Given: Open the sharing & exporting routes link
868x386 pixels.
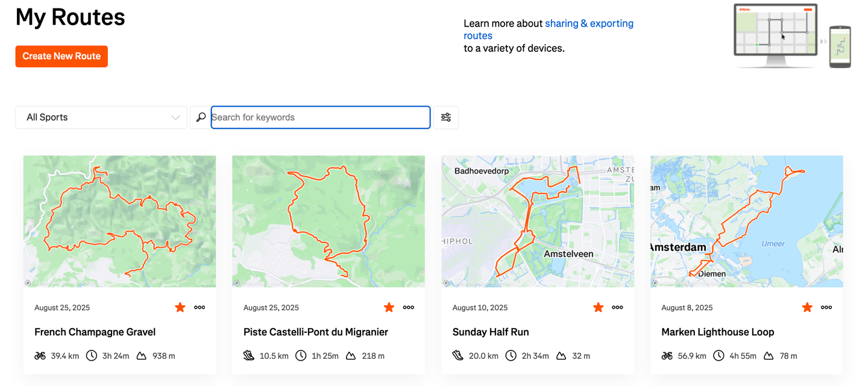Looking at the screenshot, I should [588, 24].
